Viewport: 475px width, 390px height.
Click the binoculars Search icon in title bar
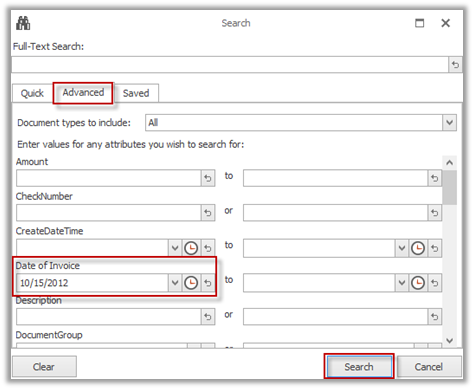pyautogui.click(x=23, y=23)
